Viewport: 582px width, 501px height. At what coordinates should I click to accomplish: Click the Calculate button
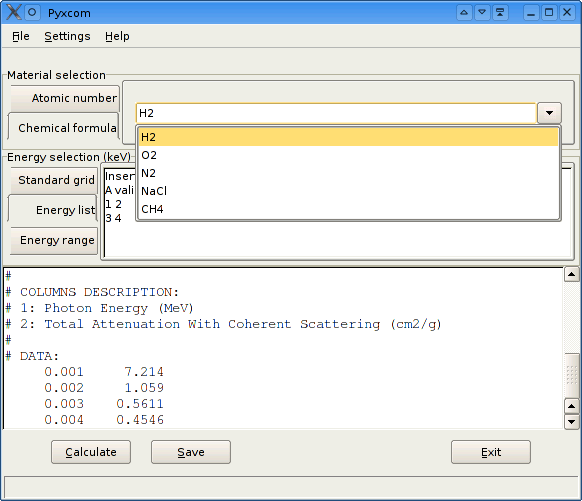(x=91, y=452)
